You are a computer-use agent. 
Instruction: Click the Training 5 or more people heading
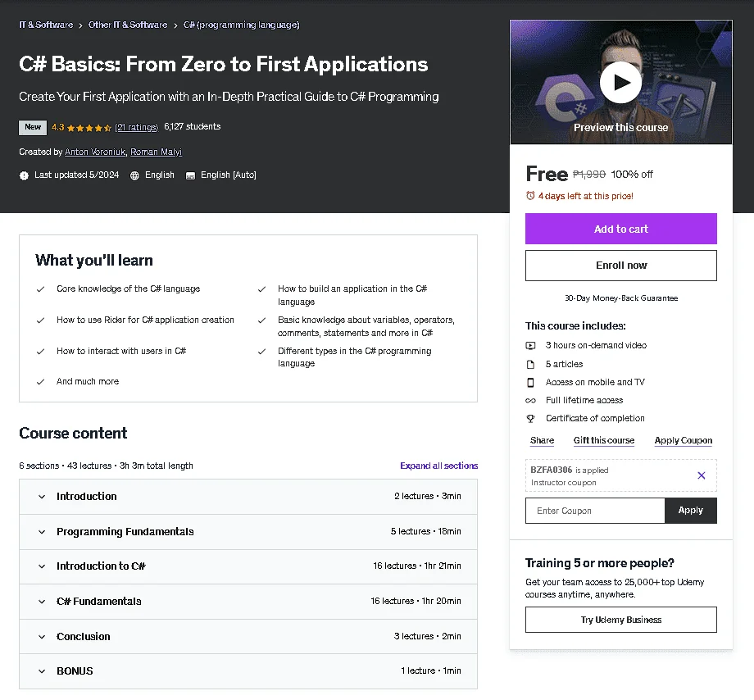599,563
